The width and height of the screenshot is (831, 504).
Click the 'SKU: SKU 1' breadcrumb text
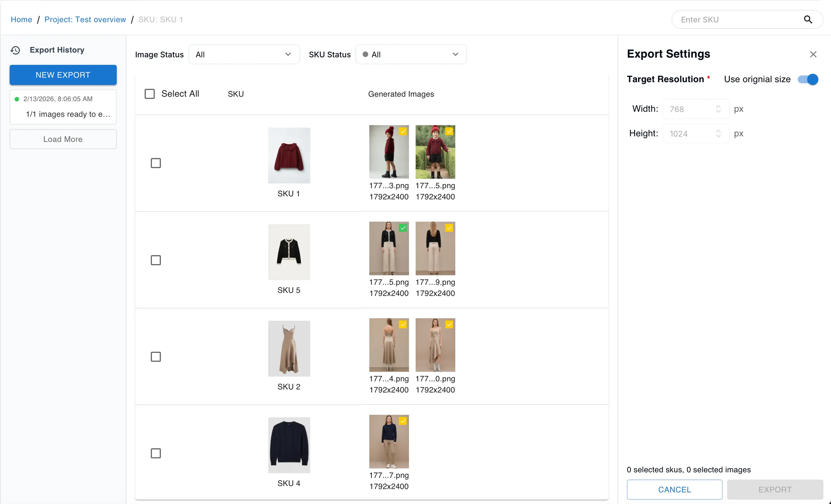[161, 19]
